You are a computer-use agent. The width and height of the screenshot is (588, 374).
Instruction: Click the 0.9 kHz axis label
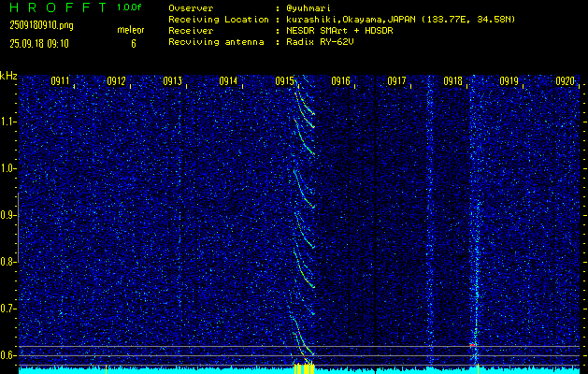click(7, 215)
